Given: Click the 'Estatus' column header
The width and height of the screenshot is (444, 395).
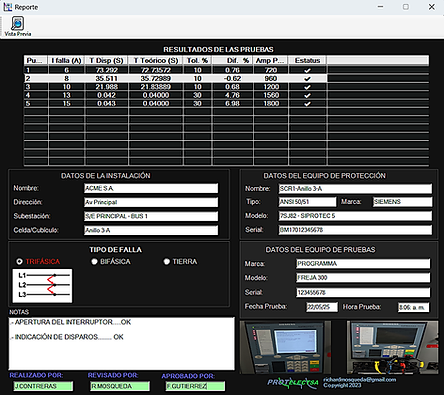Looking at the screenshot, I should click(307, 60).
